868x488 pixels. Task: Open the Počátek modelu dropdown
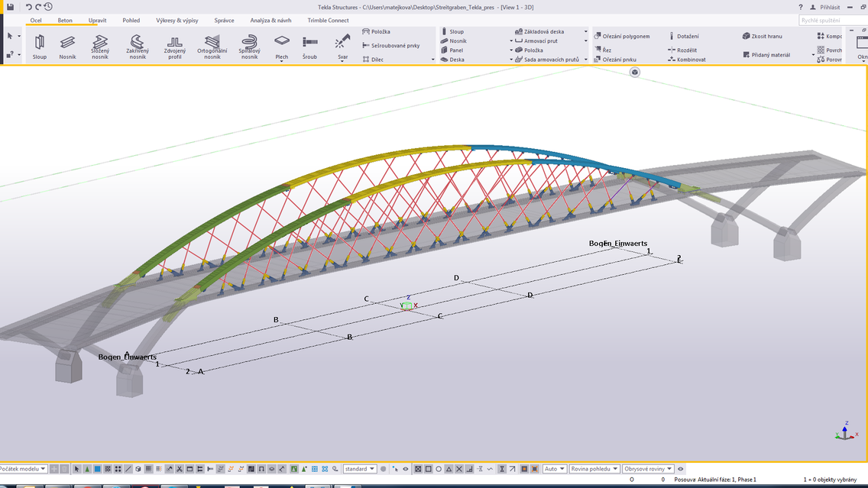[x=23, y=469]
